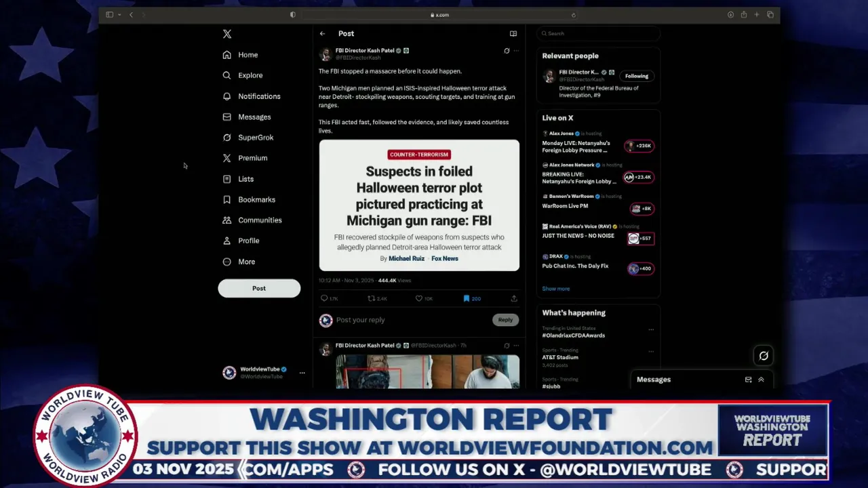868x488 pixels.
Task: Join Alex Jones Network BREAKING LIVE
Action: [638, 177]
